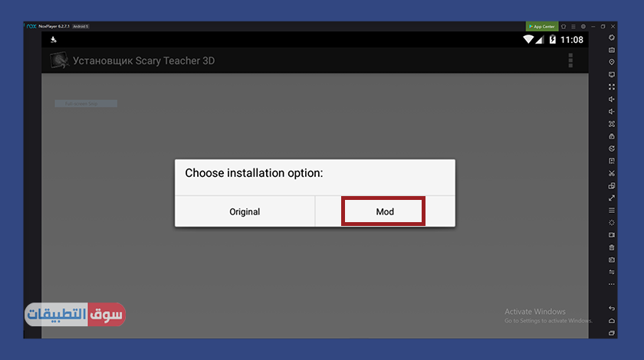Click the loading spinner icon in sidebar

[x=612, y=222]
